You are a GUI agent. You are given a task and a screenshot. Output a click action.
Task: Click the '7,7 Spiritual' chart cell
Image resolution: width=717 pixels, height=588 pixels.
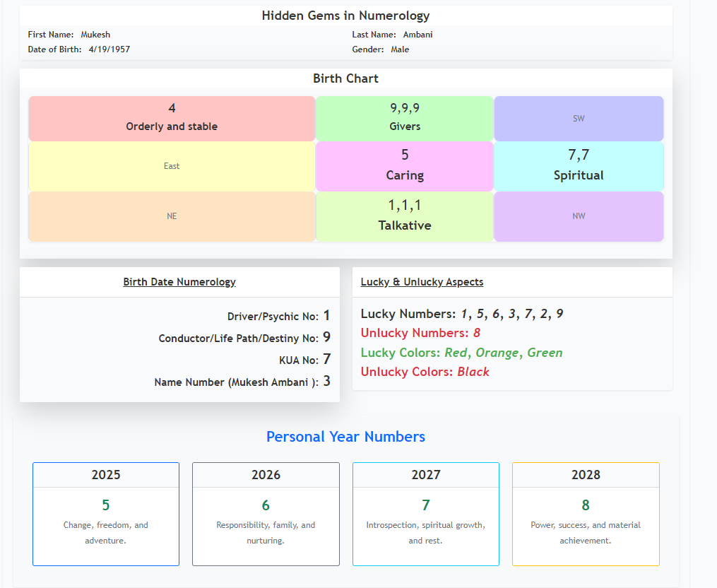point(579,166)
